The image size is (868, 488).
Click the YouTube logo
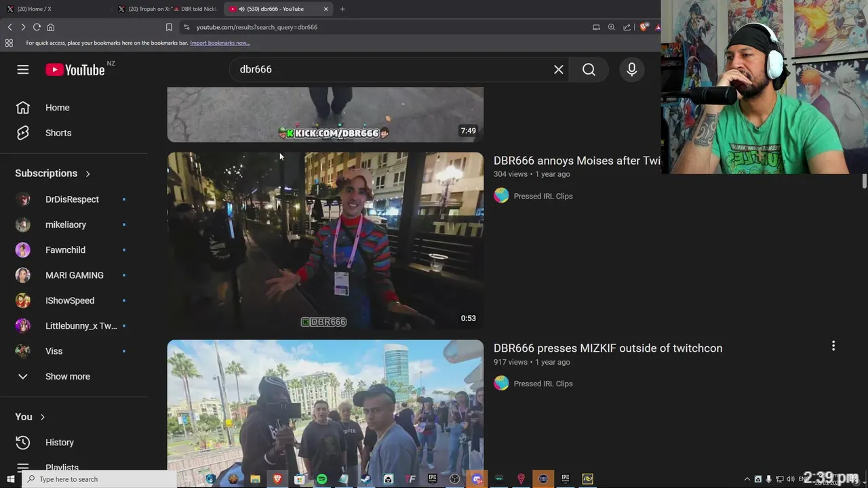75,70
